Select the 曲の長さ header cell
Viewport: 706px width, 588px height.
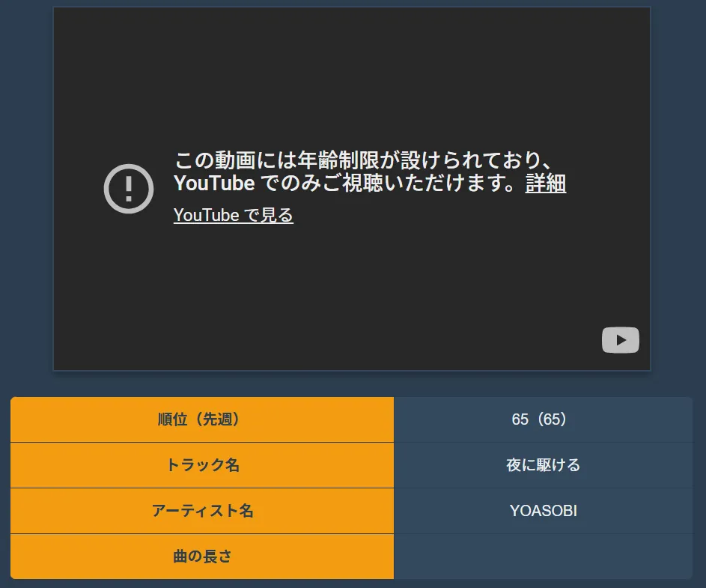(202, 557)
